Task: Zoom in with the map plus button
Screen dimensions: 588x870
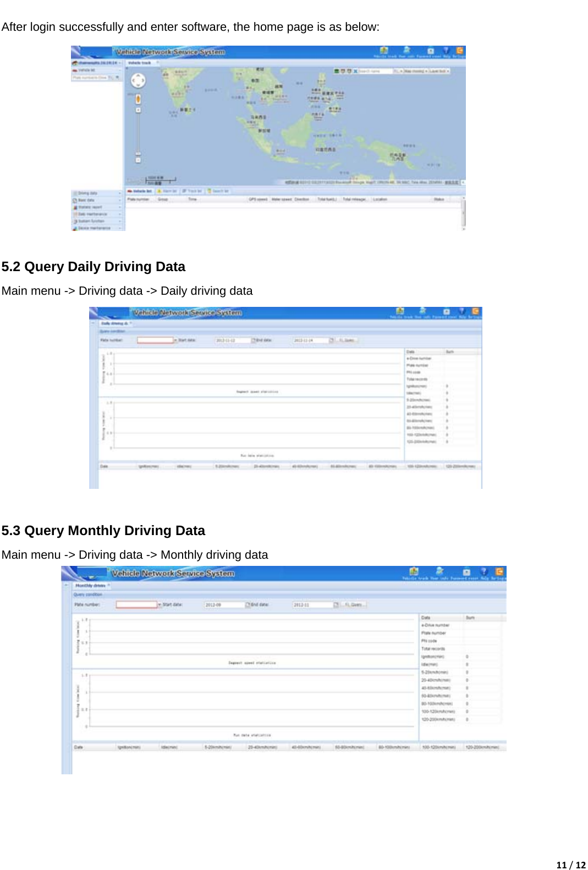Action: 138,110
